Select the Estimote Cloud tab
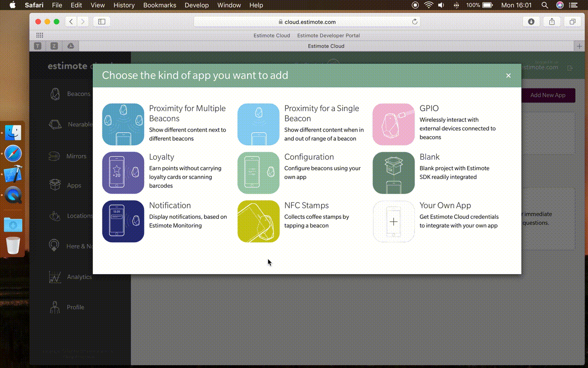This screenshot has width=588, height=368. pyautogui.click(x=326, y=46)
